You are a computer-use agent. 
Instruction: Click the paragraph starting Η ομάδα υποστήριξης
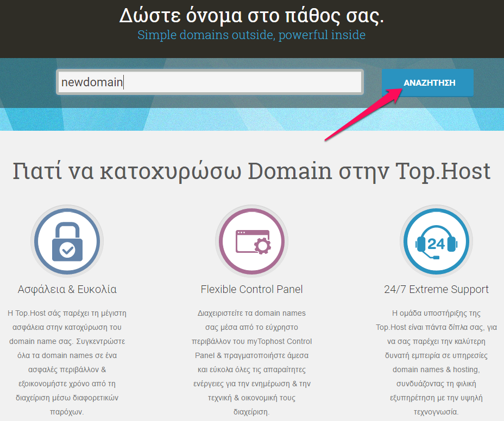[436, 362]
